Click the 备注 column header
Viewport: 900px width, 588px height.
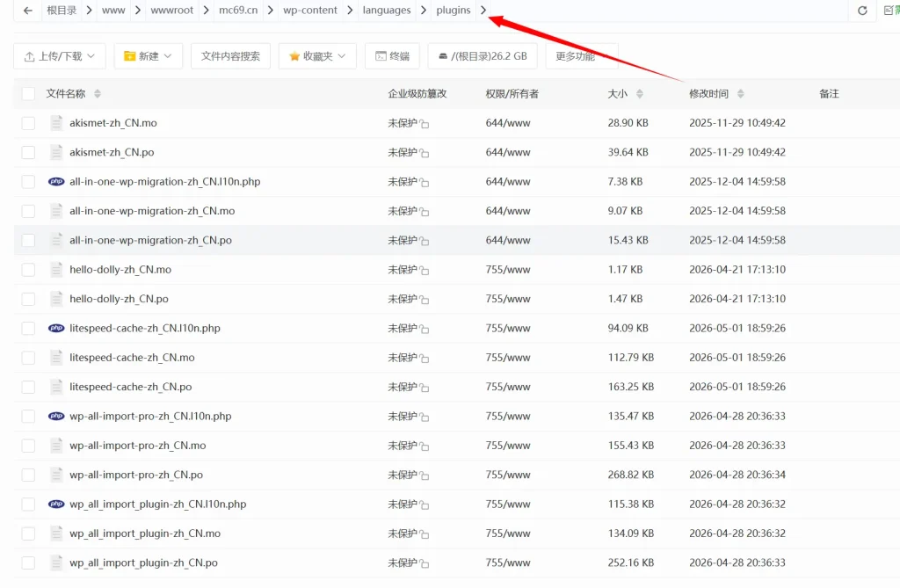(x=829, y=93)
